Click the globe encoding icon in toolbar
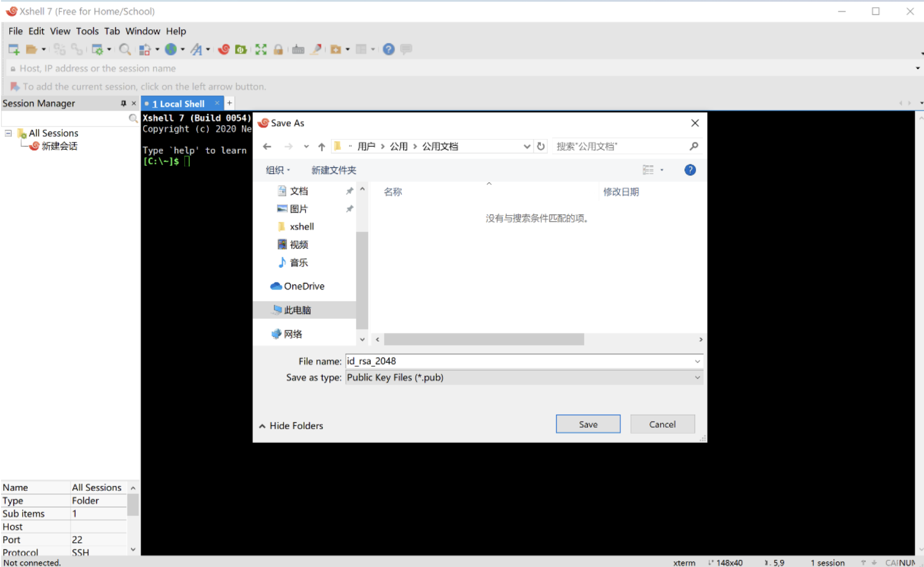The image size is (924, 567). (x=171, y=49)
